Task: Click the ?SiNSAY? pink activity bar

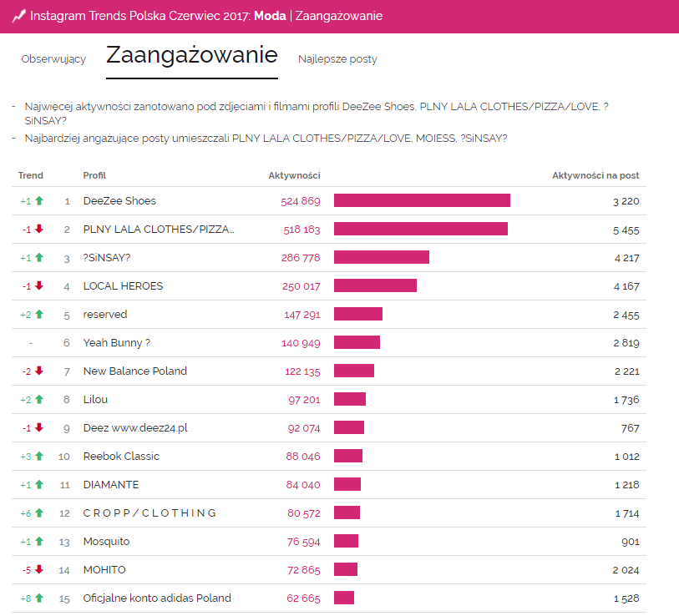Action: (x=381, y=258)
